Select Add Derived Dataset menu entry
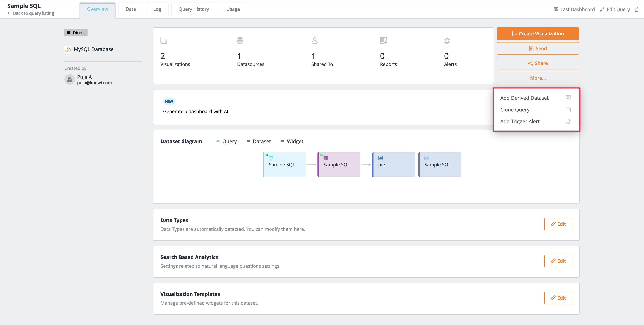The height and width of the screenshot is (325, 644). click(x=524, y=98)
